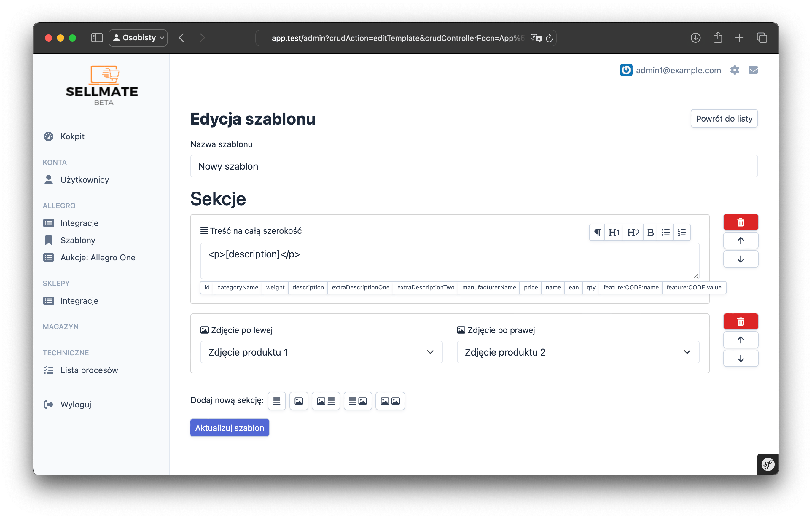This screenshot has width=812, height=519.
Task: Insert categoryName placeholder tag
Action: click(x=238, y=288)
